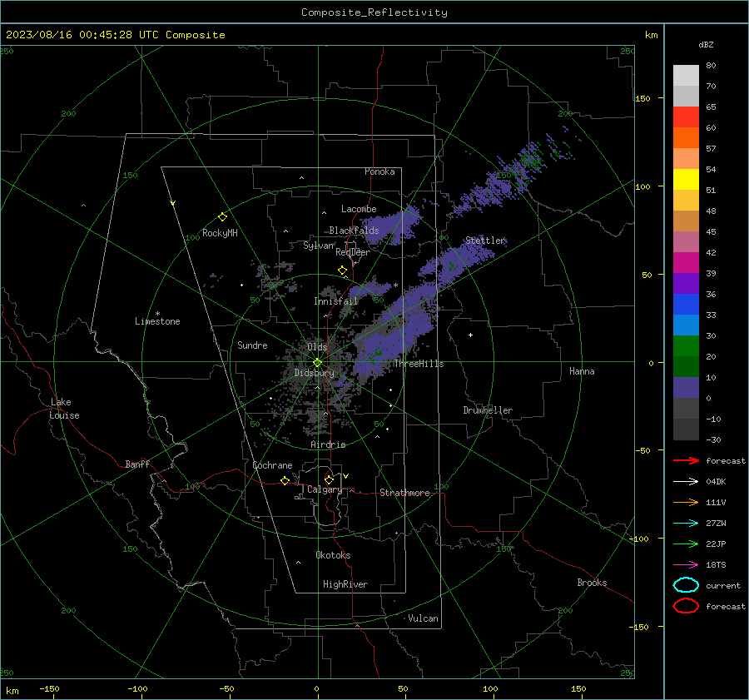The image size is (749, 700).
Task: Click the yellow diamond marker below RedDeer
Action: [342, 271]
